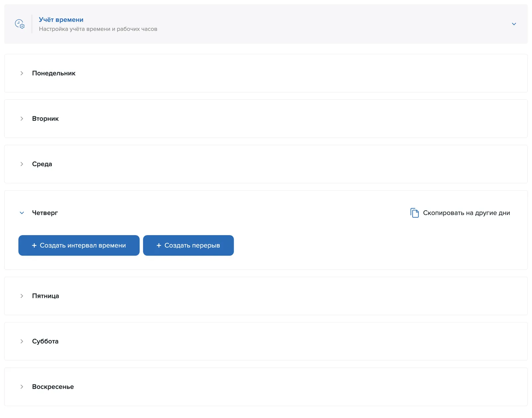Open the Учёт времени heading

click(61, 20)
